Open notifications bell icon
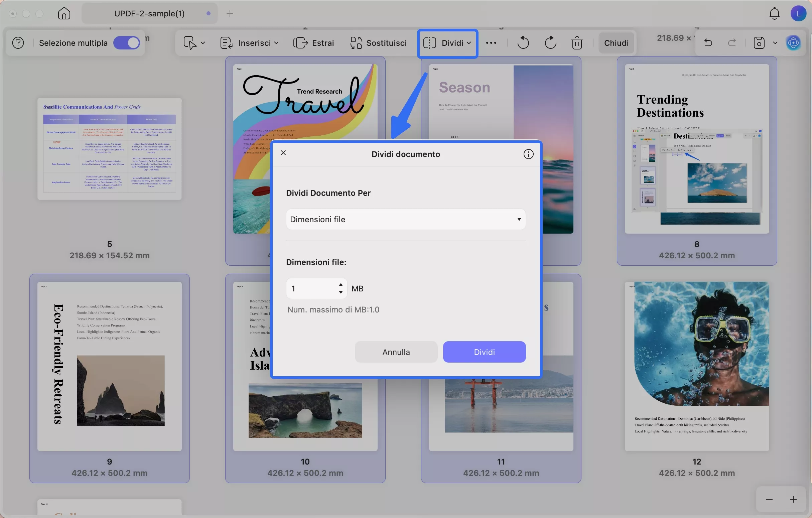Screen dimensions: 812x518 774,13
